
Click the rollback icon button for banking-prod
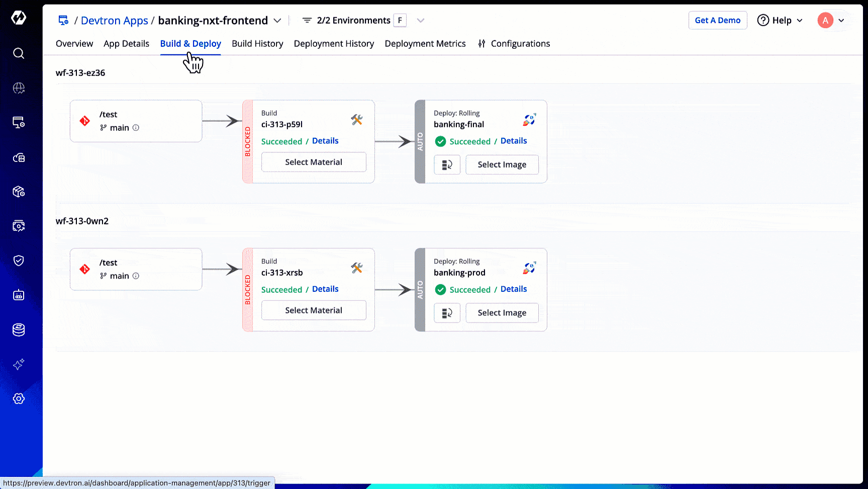(447, 313)
